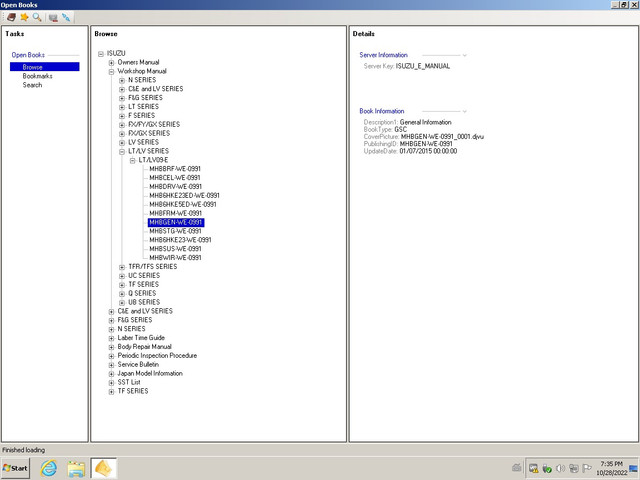
Task: Expand the TFR/TFS SERIES node
Action: (122, 267)
